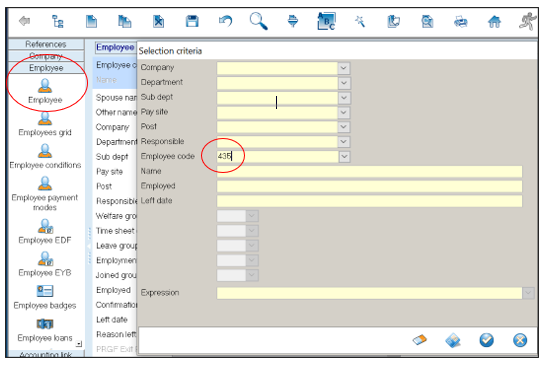Click the delete document toolbar icon
Image resolution: width=545 pixels, height=365 pixels.
coord(158,21)
